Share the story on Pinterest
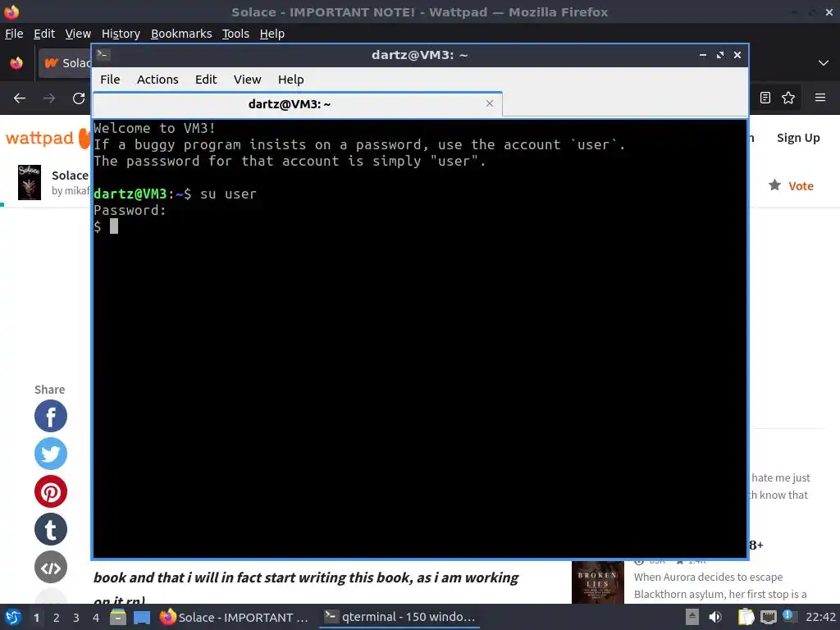The image size is (840, 630). 51,491
